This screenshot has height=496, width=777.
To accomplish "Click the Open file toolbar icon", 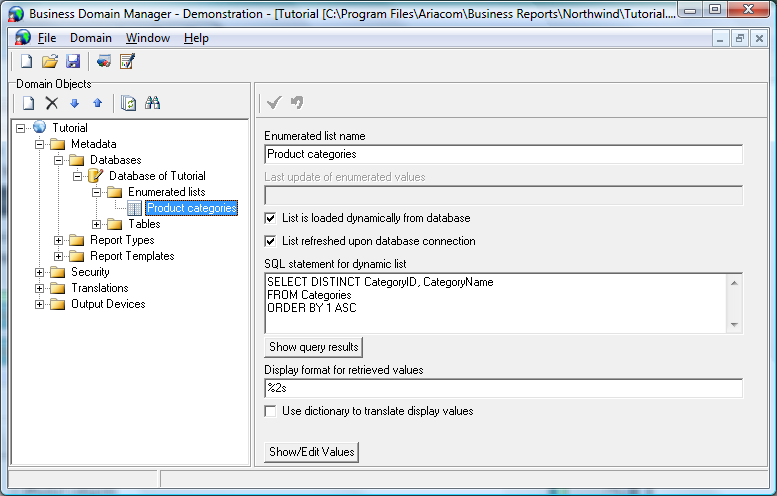I will click(50, 62).
